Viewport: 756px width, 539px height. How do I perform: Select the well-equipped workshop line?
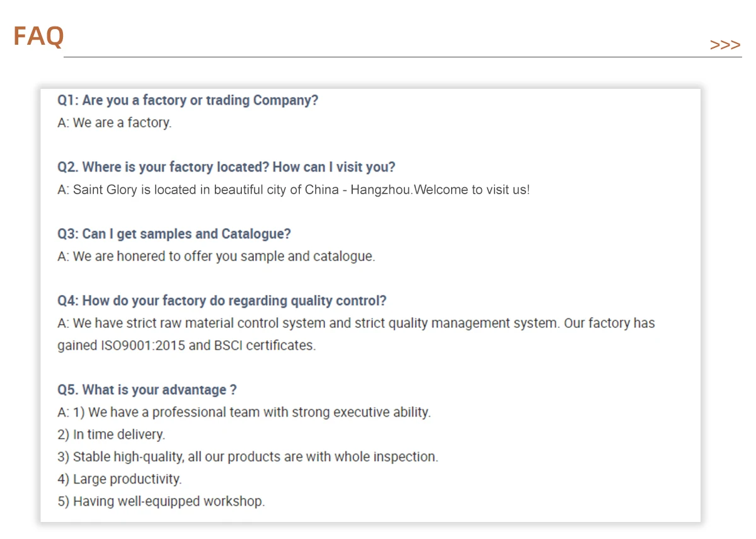pyautogui.click(x=161, y=502)
